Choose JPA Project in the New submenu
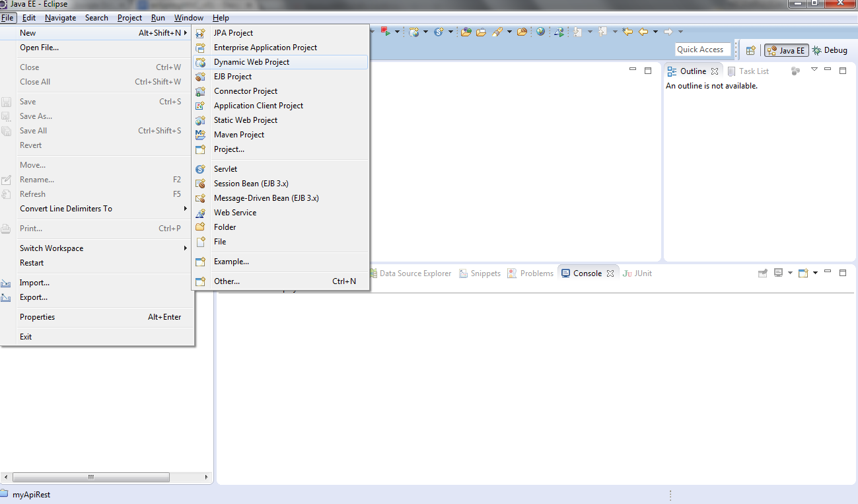Image resolution: width=858 pixels, height=504 pixels. point(280,33)
